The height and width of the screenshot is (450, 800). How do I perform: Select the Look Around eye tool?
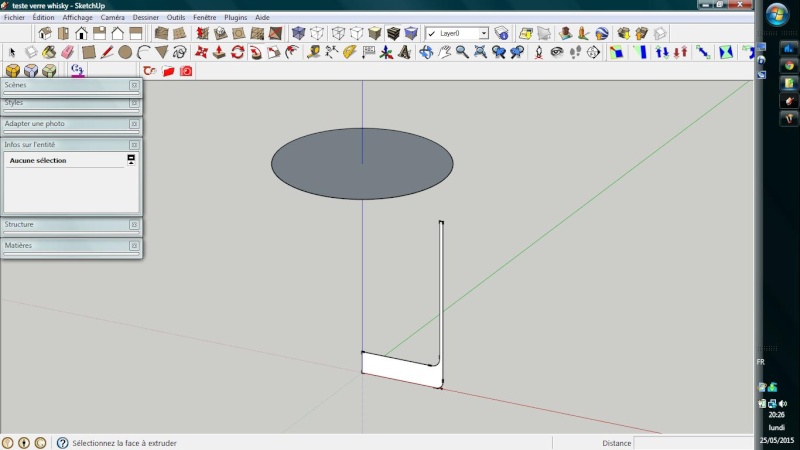click(557, 52)
